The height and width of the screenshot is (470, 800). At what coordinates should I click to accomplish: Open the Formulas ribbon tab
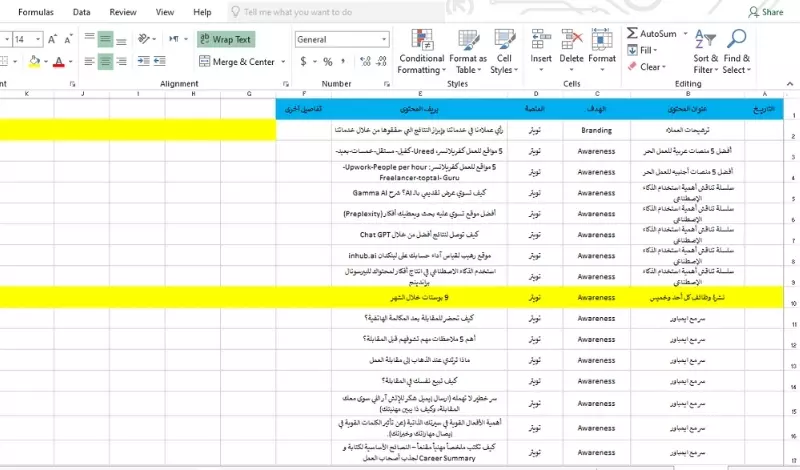(36, 12)
